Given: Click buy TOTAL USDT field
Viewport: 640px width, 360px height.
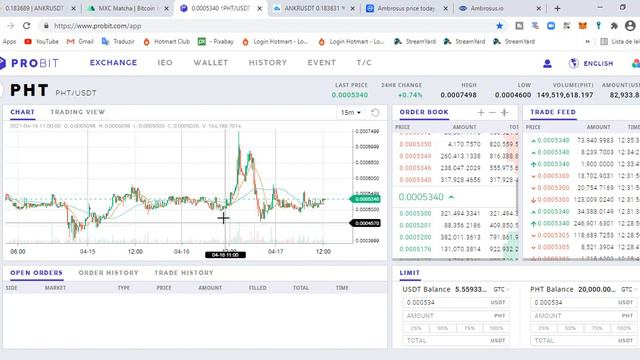Looking at the screenshot, I should coord(456,340).
